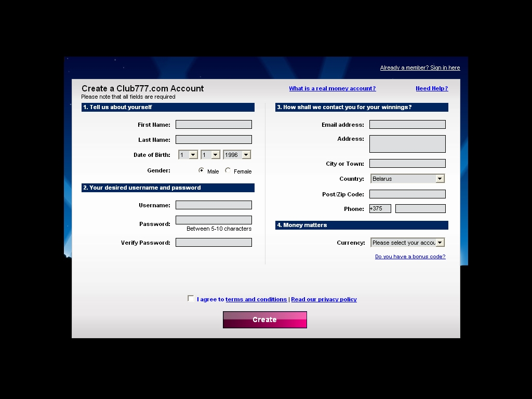This screenshot has height=399, width=532.
Task: Open 'What is a real money account?' link
Action: 332,89
